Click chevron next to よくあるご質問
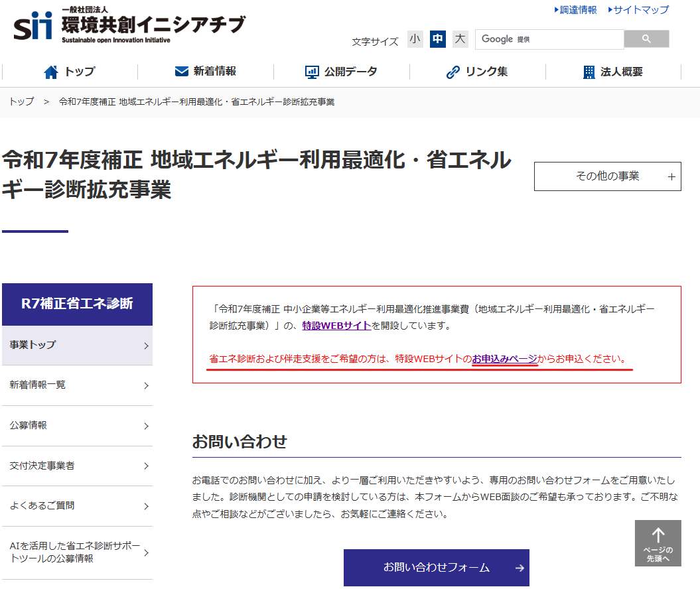The height and width of the screenshot is (589, 700). (147, 507)
